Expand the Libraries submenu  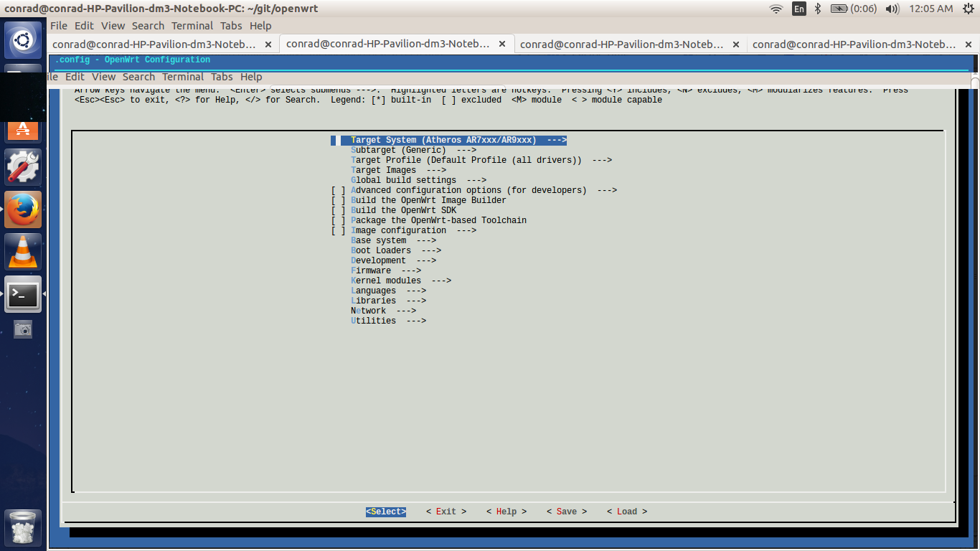(x=388, y=301)
